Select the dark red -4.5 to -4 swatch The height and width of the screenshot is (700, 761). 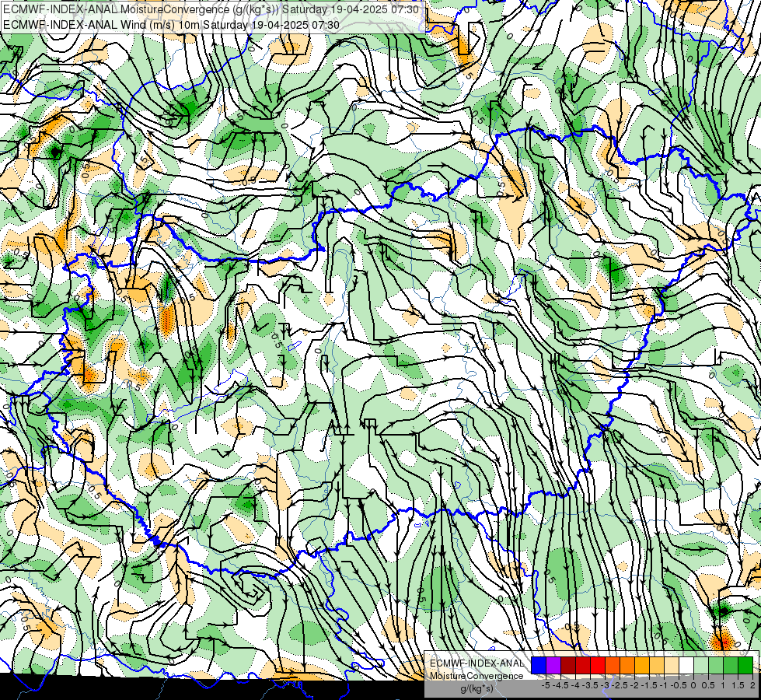click(x=568, y=666)
